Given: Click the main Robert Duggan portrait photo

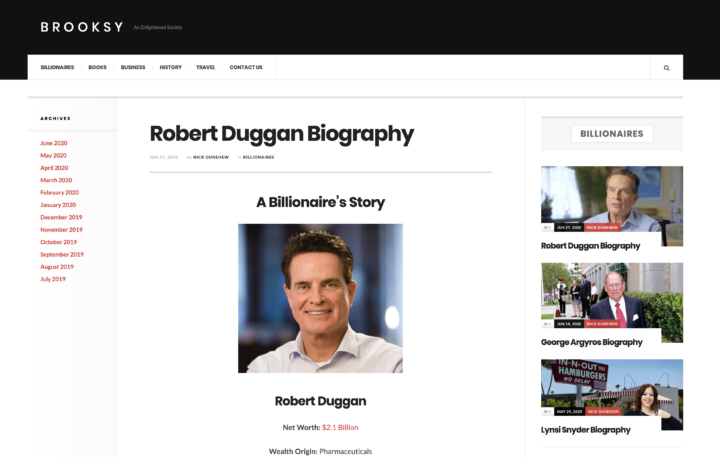Looking at the screenshot, I should pos(321,299).
